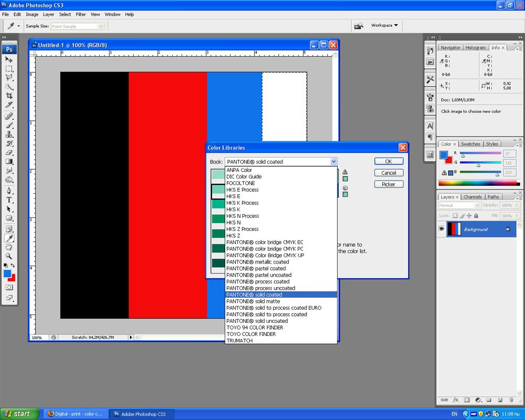Open the Filter menu
This screenshot has width=525, height=420.
80,14
